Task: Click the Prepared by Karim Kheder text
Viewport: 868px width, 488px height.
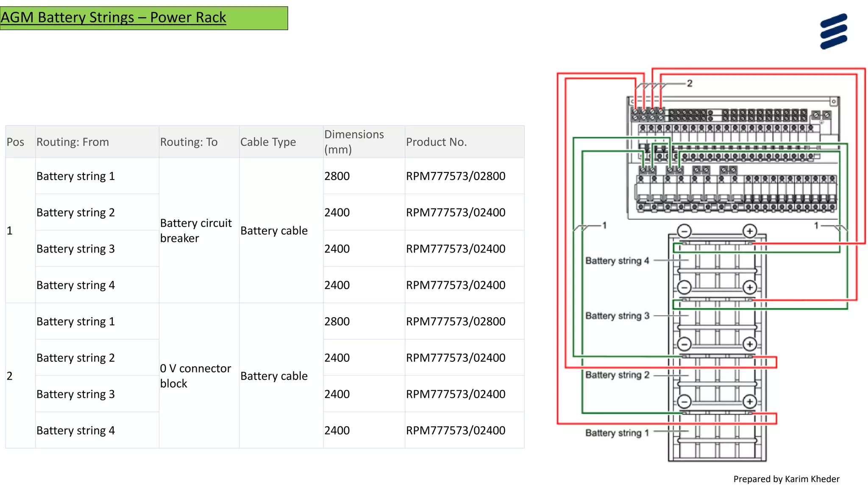Action: point(786,479)
